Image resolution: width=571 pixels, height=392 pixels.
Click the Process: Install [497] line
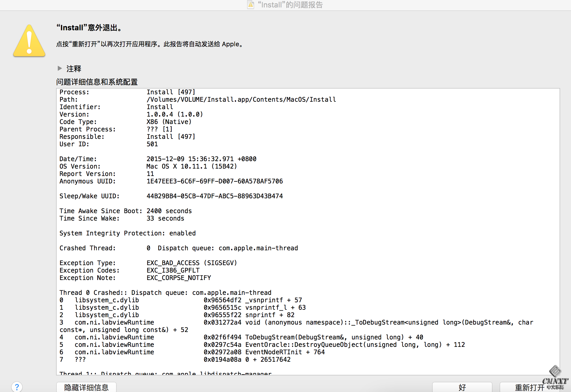coord(127,92)
